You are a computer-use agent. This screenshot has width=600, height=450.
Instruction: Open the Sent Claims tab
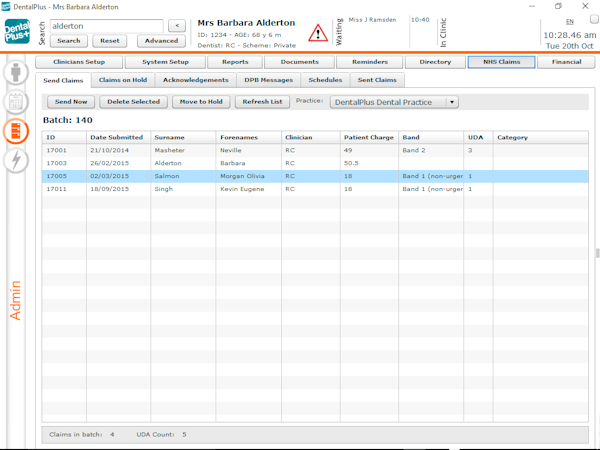[x=376, y=80]
